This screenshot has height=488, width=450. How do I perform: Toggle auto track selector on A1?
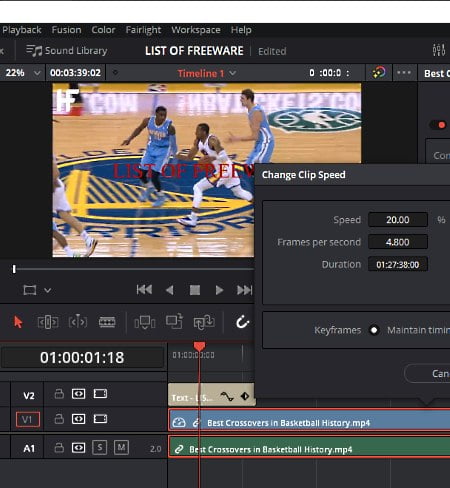[78, 448]
